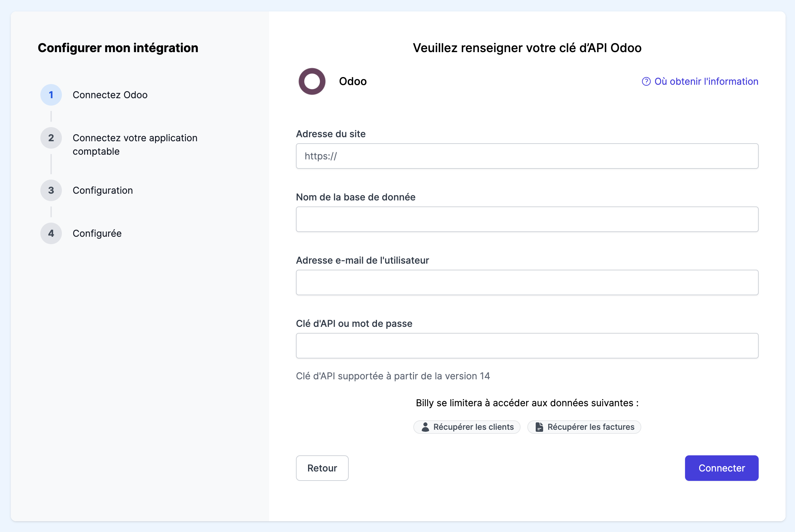
Task: Select step 4 circle in the stepper
Action: click(51, 233)
